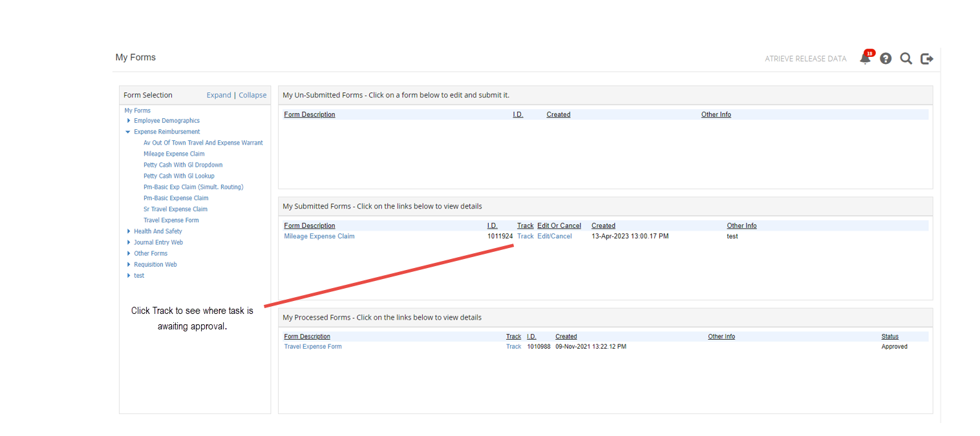980x436 pixels.
Task: Open the processed Travel Expense Form link
Action: click(x=313, y=347)
